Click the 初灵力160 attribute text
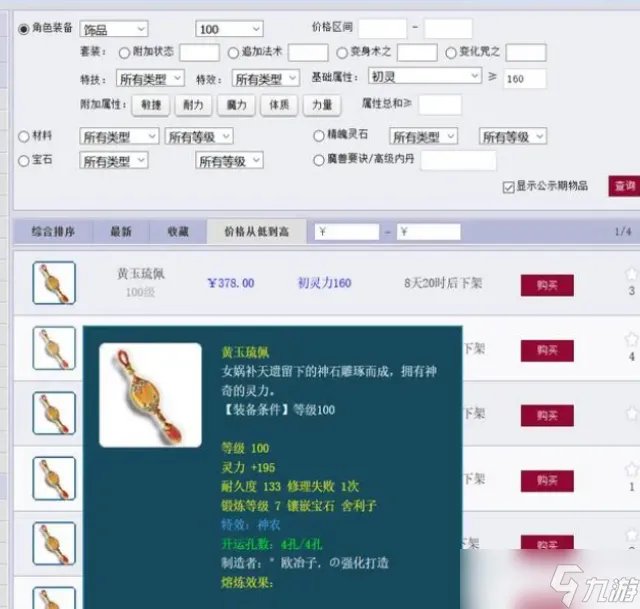The width and height of the screenshot is (640, 609). (324, 283)
